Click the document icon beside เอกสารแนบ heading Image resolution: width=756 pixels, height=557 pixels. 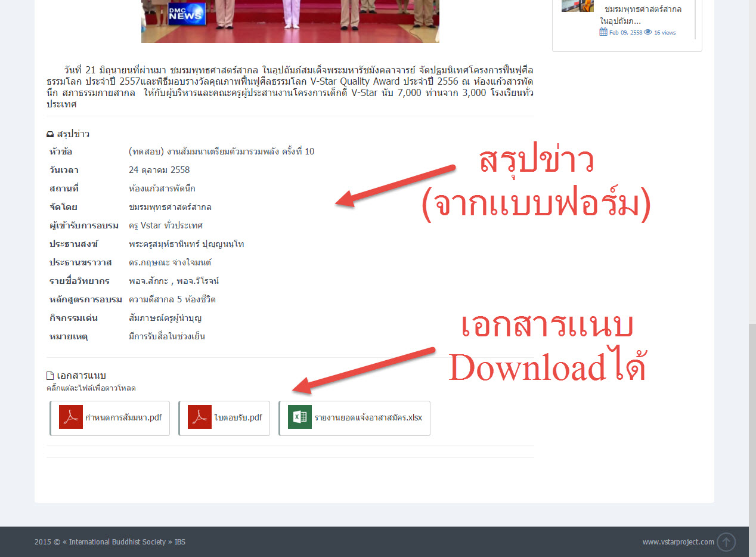tap(50, 376)
